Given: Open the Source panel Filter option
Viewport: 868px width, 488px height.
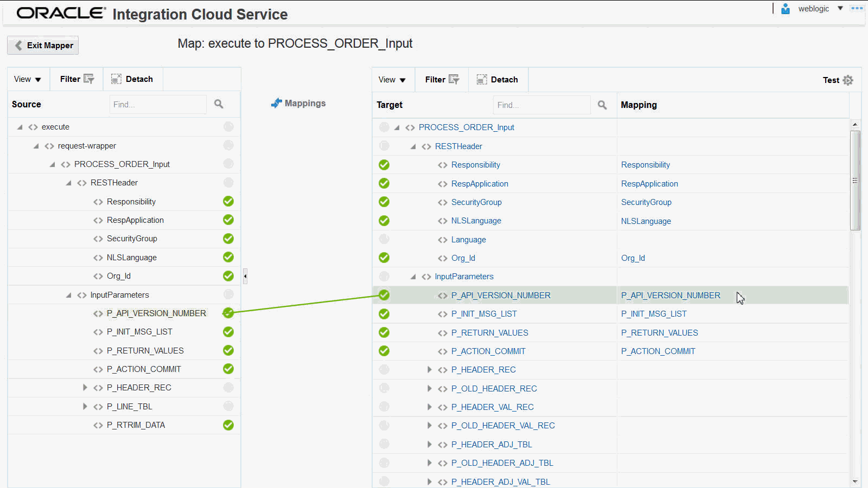Looking at the screenshot, I should click(x=77, y=79).
